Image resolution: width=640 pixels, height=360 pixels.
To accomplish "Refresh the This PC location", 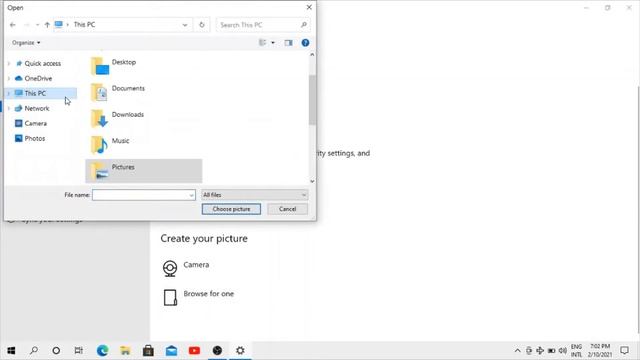I will click(202, 25).
